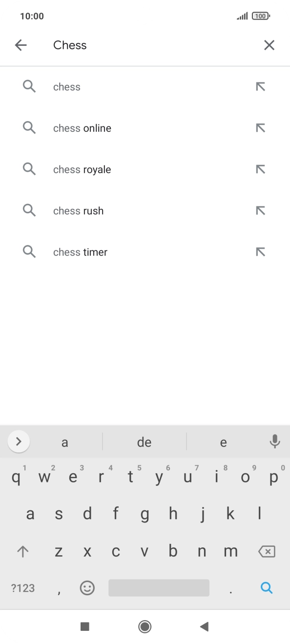
Task: Choose the word a from the suggestion strip
Action: coord(65,442)
